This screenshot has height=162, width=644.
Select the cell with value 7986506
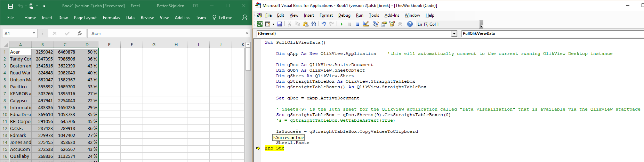[x=65, y=59]
